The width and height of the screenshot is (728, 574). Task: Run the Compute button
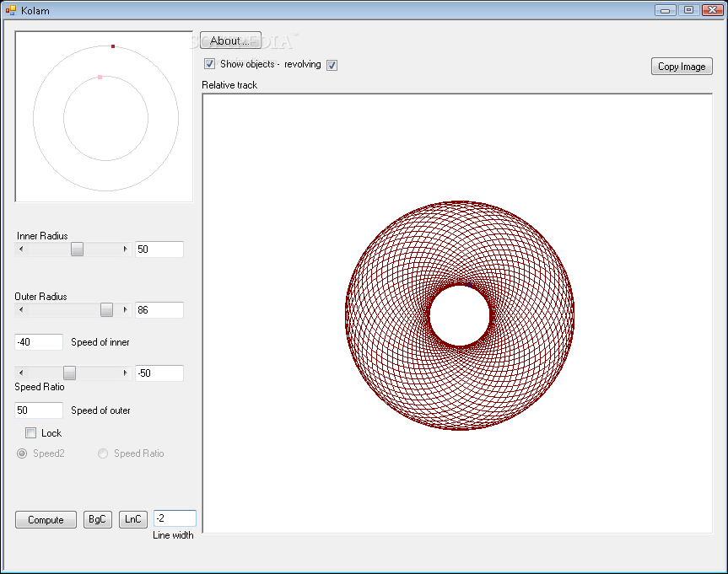coord(46,520)
